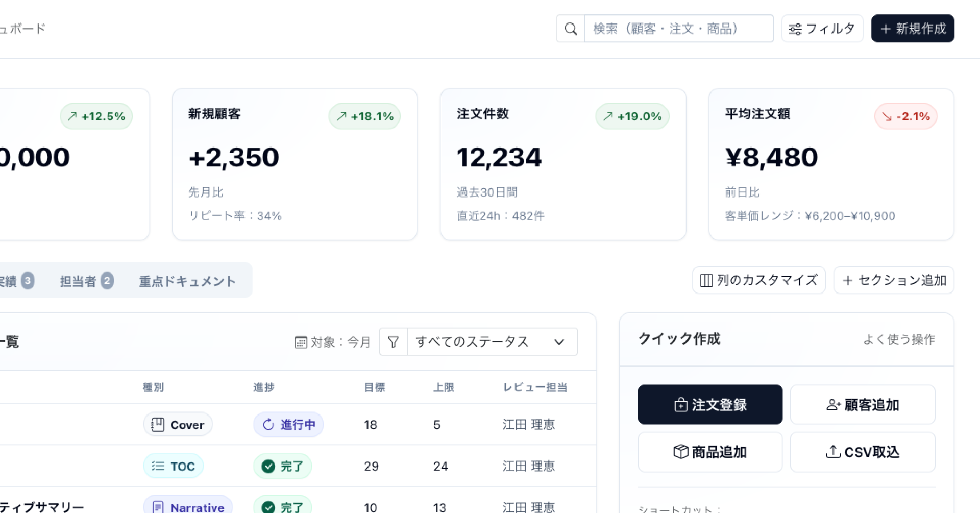Click the -2.1% downward trend badge
The height and width of the screenshot is (513, 980).
(x=905, y=116)
